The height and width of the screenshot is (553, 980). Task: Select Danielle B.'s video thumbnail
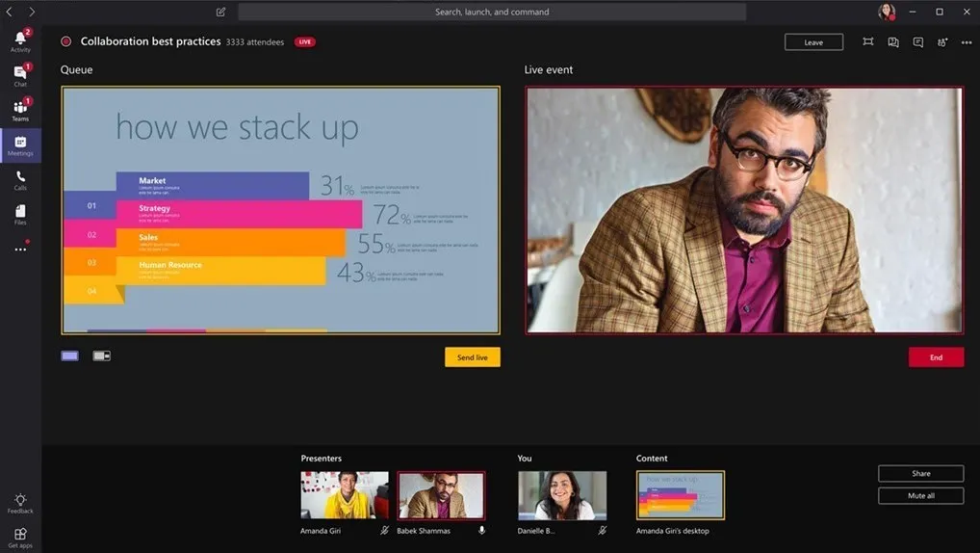[x=562, y=495]
